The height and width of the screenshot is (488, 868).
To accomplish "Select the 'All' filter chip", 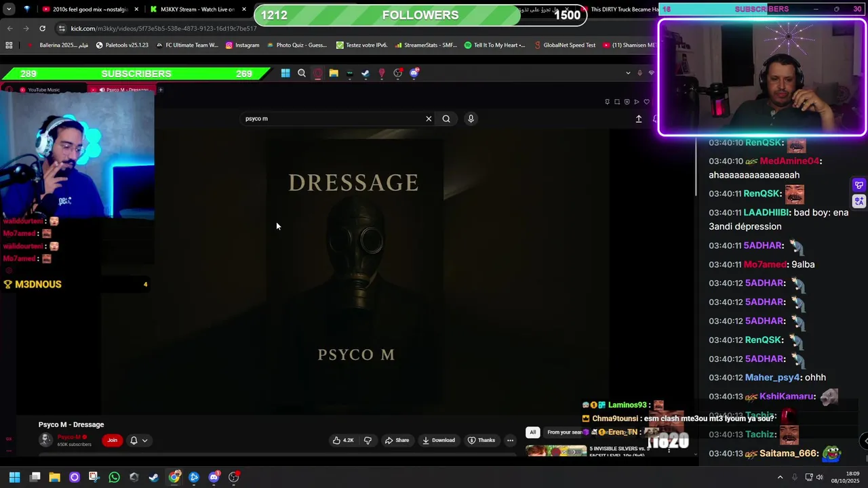I will pos(532,432).
